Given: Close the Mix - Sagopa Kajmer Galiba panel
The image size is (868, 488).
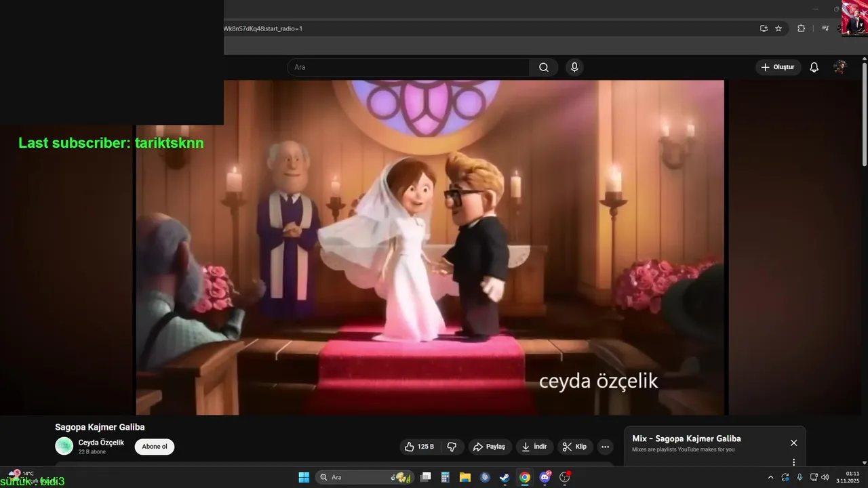Looking at the screenshot, I should (793, 443).
